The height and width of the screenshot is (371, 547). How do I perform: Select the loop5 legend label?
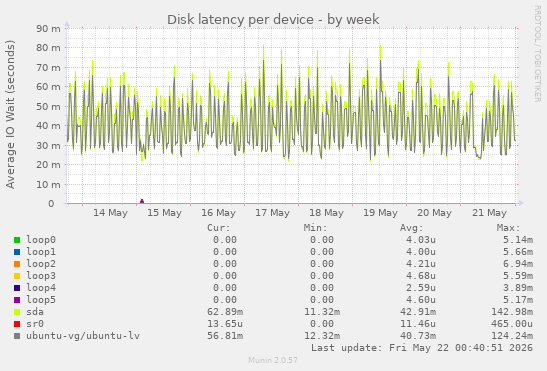click(41, 300)
